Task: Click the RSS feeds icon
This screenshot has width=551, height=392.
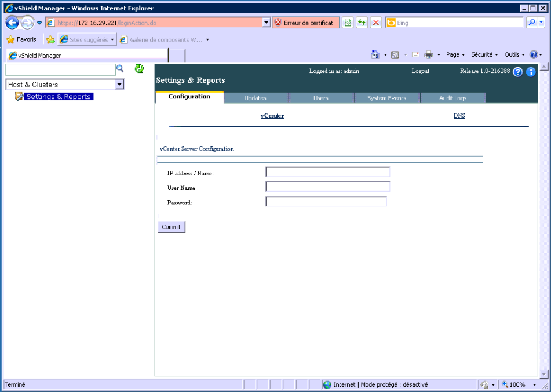Action: (x=395, y=54)
